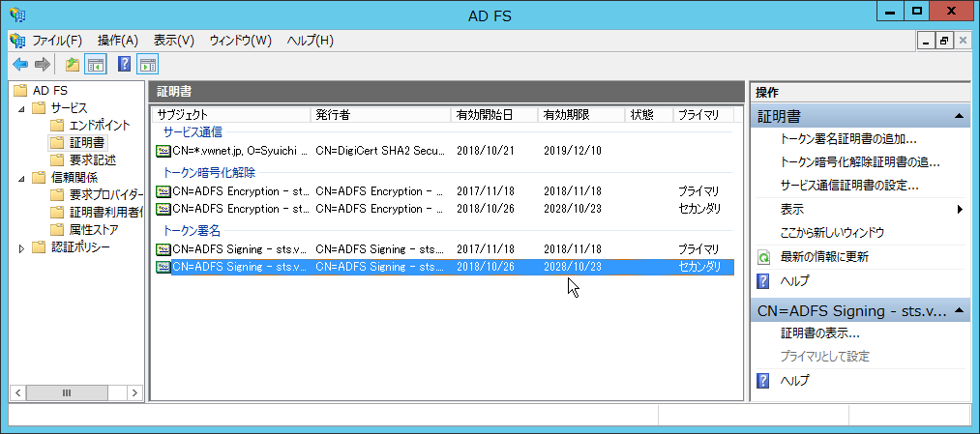Sort by 有効開始日 column header
980x434 pixels.
coord(494,115)
